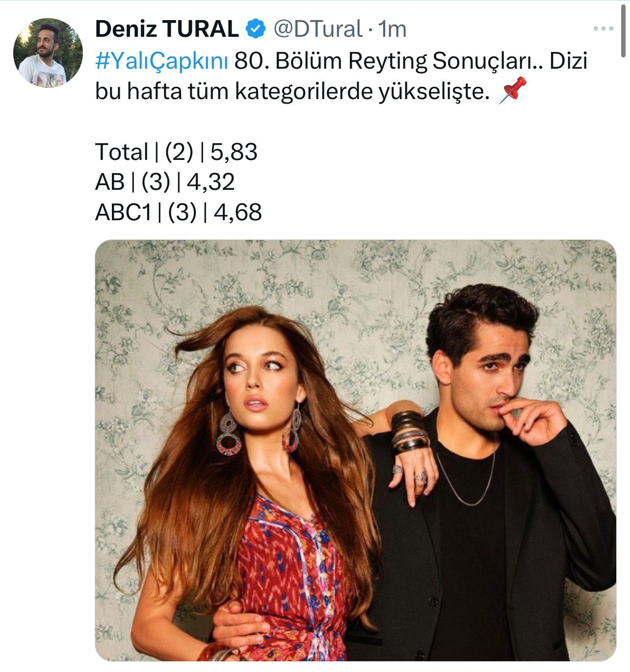Open Deniz TURAL's profile picture

coord(48,53)
